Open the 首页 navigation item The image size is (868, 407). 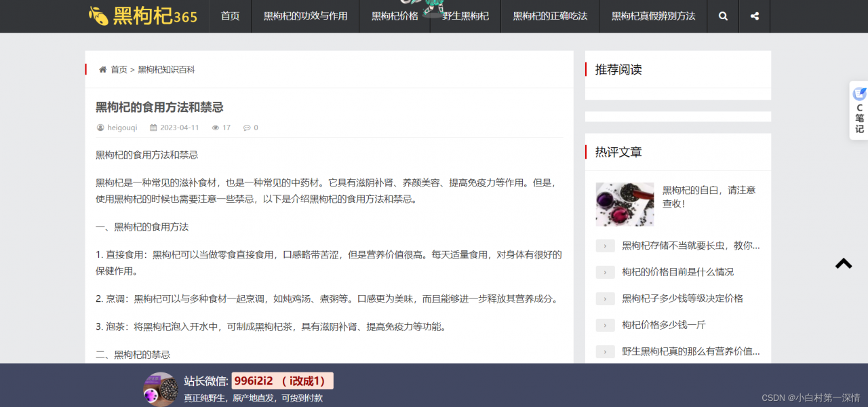coord(230,16)
